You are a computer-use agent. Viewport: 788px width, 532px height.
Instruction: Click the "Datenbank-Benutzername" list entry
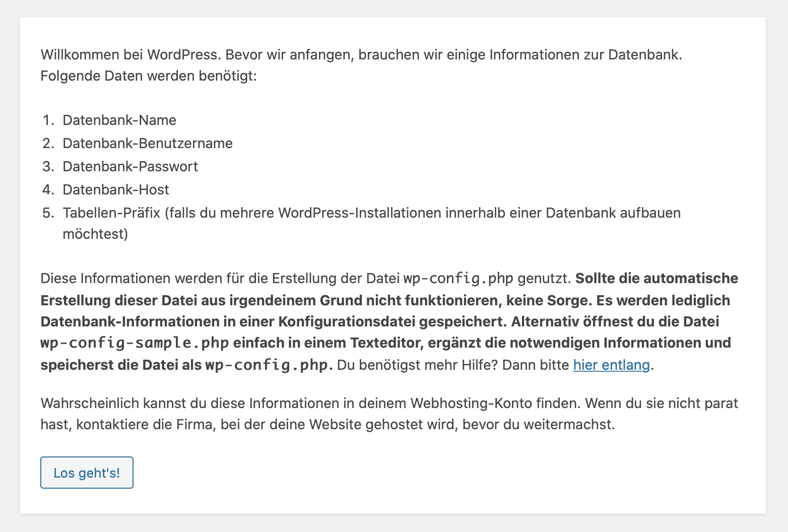(x=148, y=143)
